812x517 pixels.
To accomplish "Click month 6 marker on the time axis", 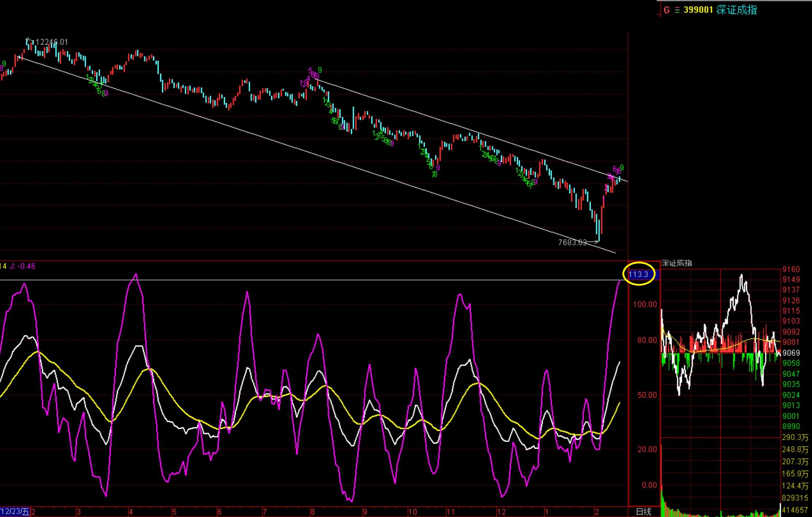I will (x=219, y=512).
